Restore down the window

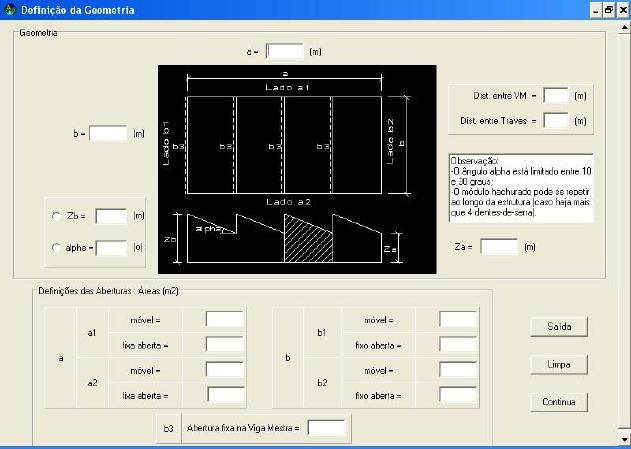pos(609,10)
